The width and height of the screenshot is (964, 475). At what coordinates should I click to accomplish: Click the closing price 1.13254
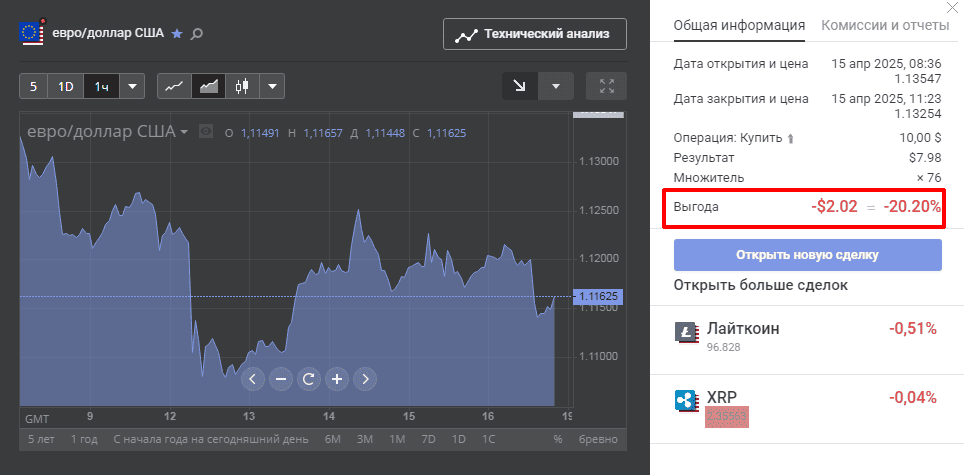(x=917, y=114)
